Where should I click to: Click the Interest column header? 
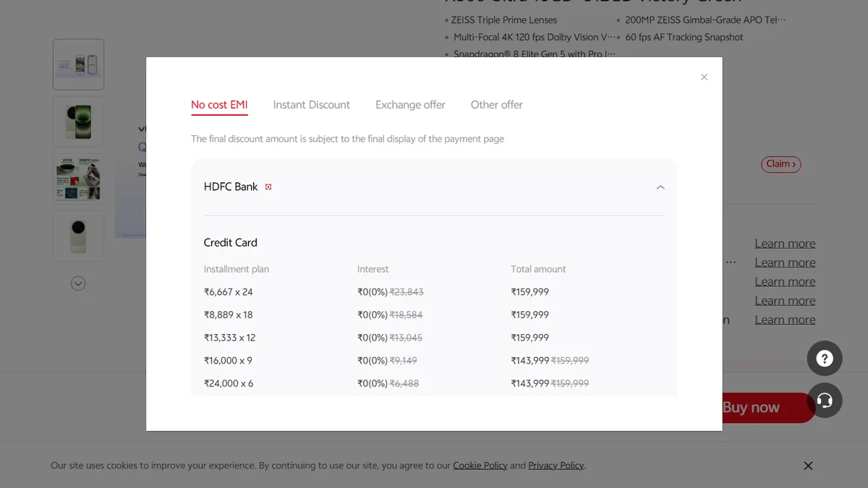[373, 269]
